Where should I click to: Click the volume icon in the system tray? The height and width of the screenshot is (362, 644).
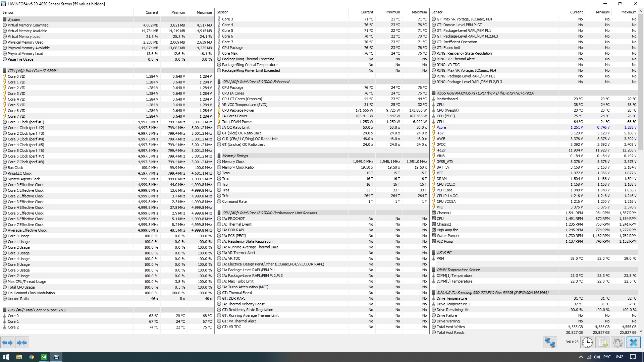click(x=597, y=357)
